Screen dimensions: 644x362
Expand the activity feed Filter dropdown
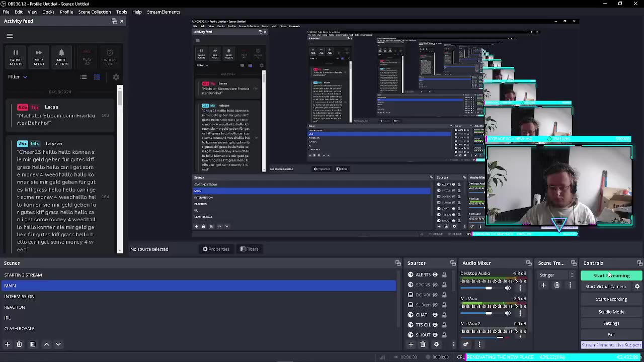pos(17,77)
